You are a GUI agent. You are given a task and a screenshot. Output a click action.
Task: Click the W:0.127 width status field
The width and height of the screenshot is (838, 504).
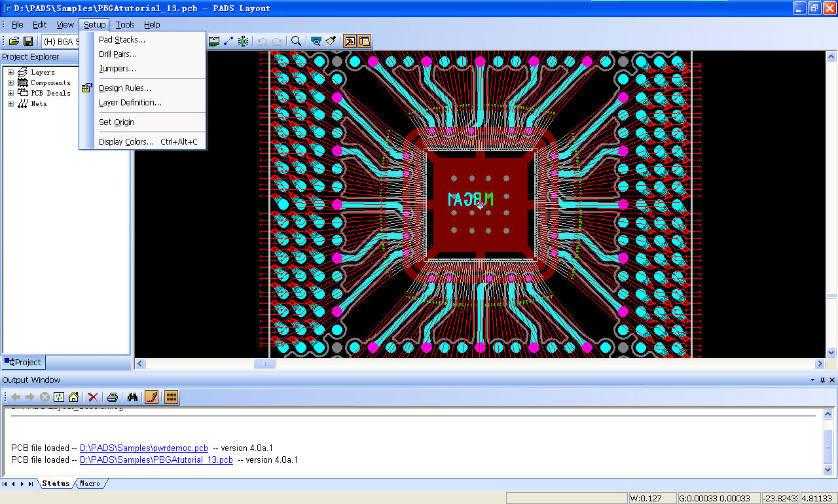pyautogui.click(x=651, y=499)
